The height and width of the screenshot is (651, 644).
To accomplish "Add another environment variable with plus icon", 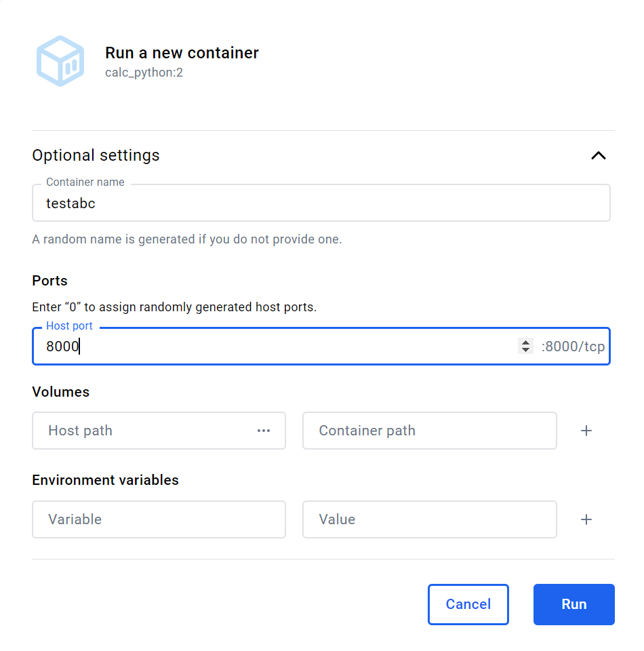I will [x=586, y=519].
